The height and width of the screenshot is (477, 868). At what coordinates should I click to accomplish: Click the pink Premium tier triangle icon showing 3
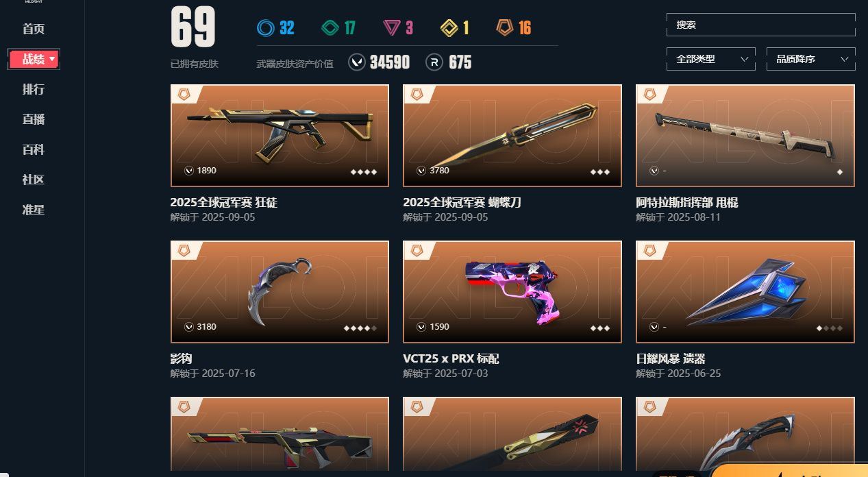[391, 28]
